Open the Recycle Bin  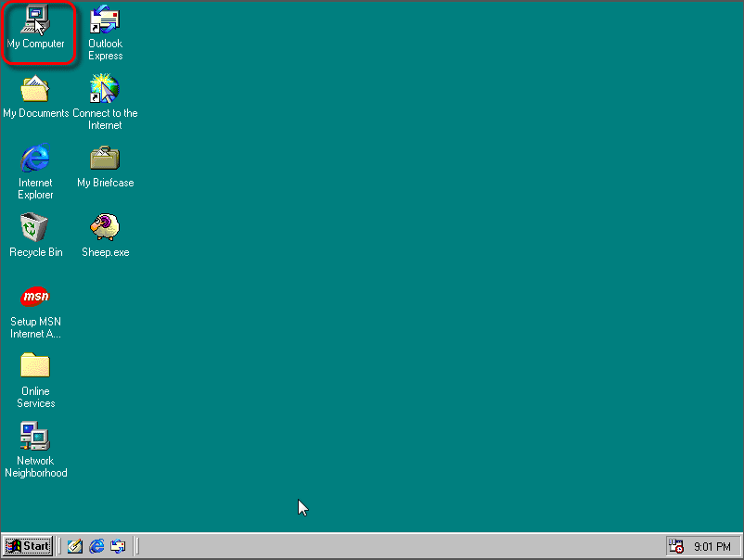(34, 227)
